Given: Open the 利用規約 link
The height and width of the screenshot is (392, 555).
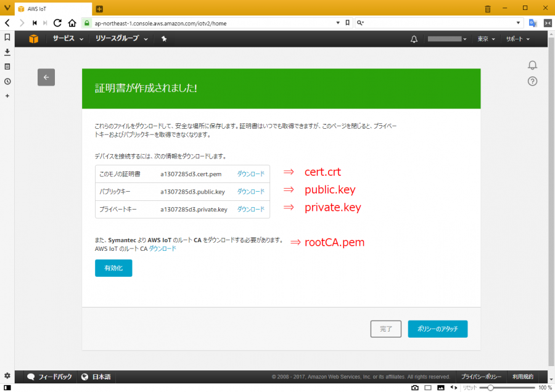Looking at the screenshot, I should coord(523,377).
